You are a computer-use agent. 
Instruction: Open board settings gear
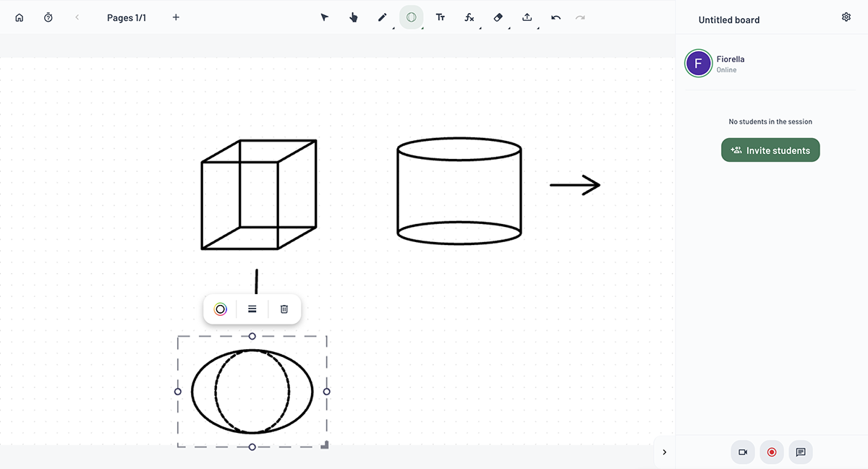point(846,17)
